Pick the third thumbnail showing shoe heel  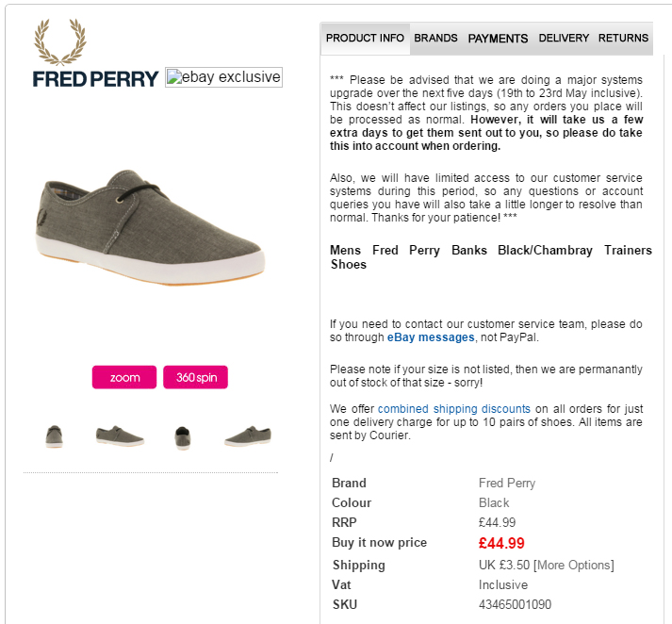pyautogui.click(x=182, y=436)
